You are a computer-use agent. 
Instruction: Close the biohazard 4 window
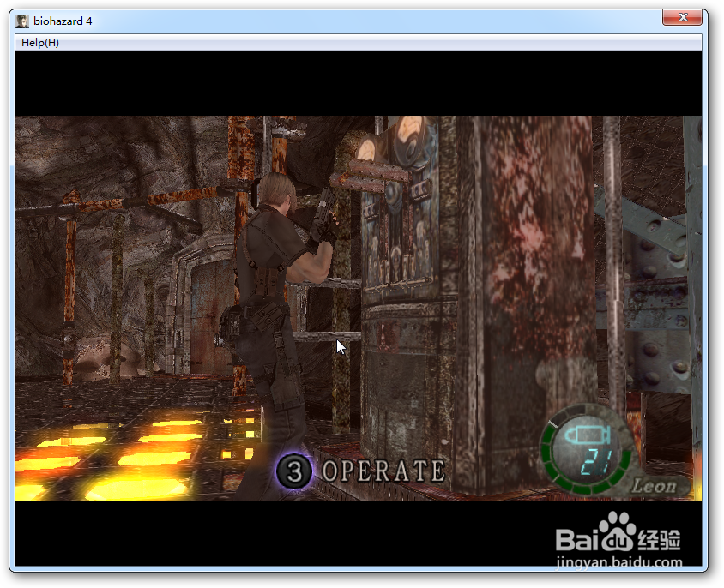(683, 17)
